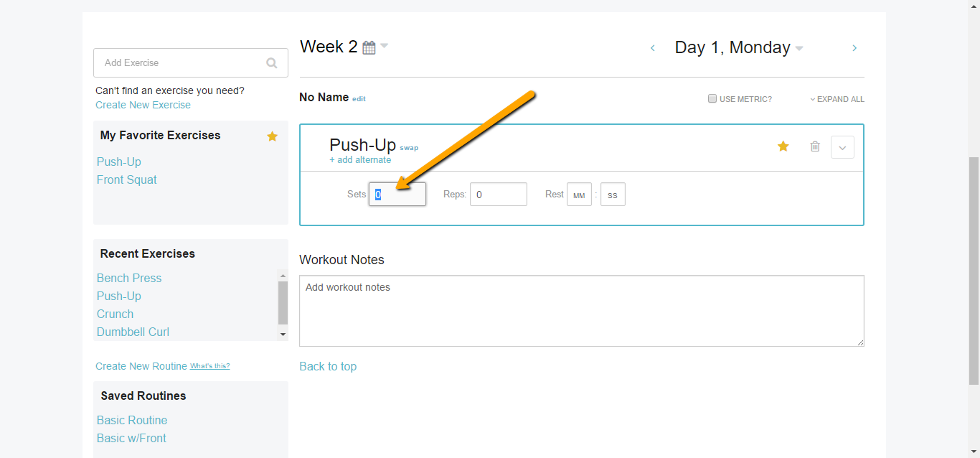The width and height of the screenshot is (980, 458).
Task: Expand the Push-Up exercise details chevron
Action: pyautogui.click(x=842, y=147)
